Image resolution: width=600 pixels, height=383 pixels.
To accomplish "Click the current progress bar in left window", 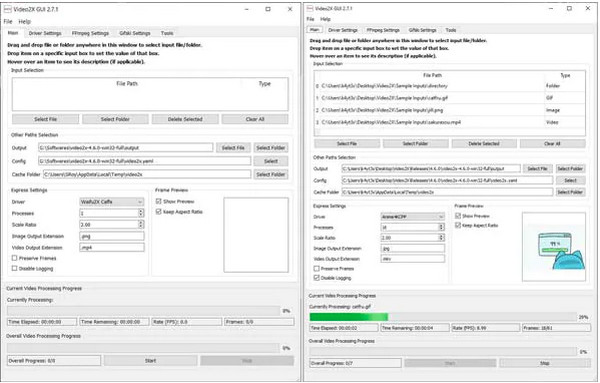I will point(143,311).
